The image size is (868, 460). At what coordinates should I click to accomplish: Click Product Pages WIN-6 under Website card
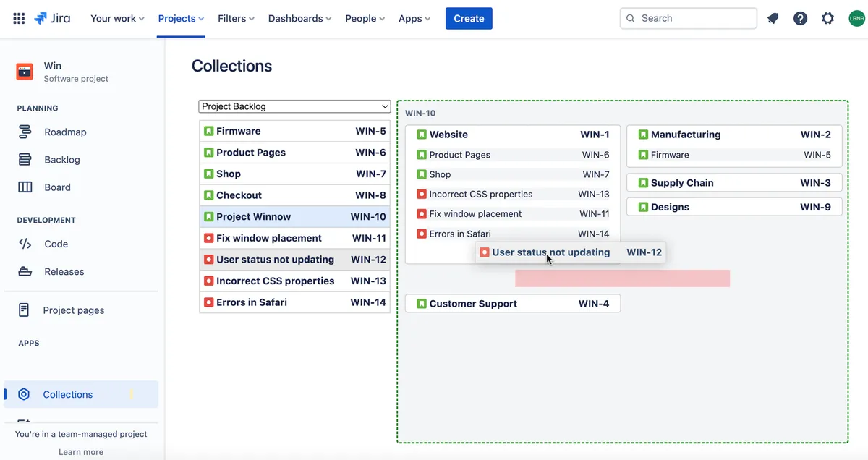pos(513,155)
